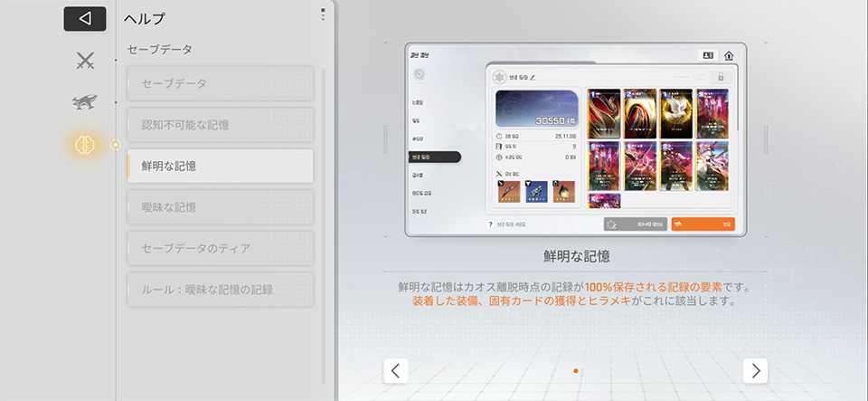Click the orange page indicator dot
Screen dimensions: 868x401
coord(576,371)
